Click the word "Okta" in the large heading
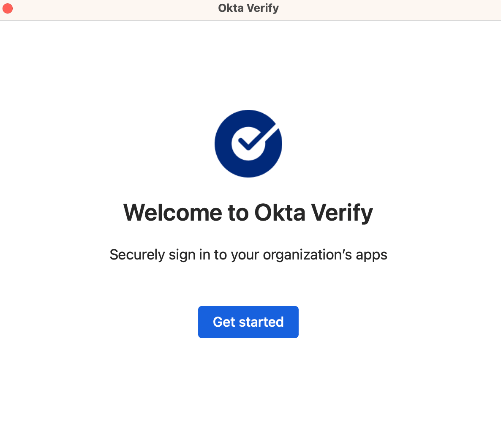The width and height of the screenshot is (501, 448). coord(280,212)
